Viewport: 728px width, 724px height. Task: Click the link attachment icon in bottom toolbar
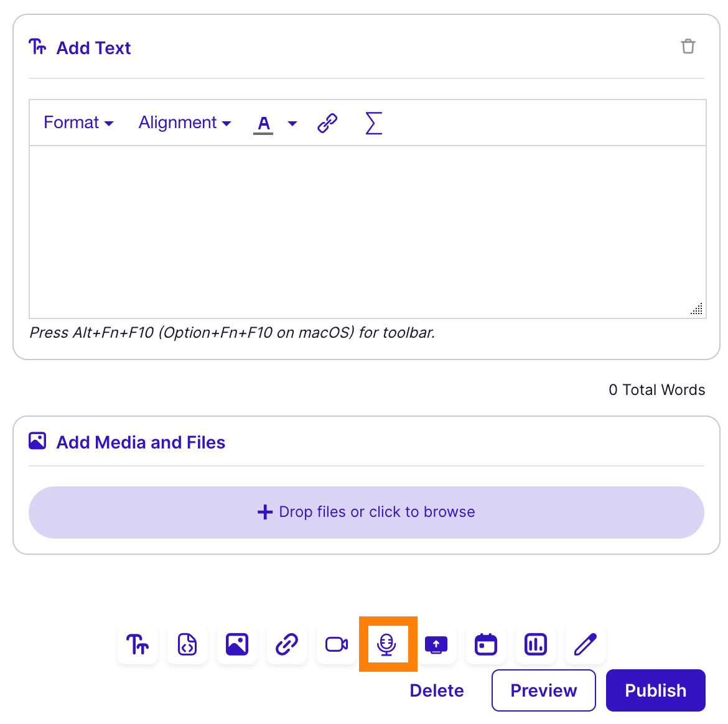(x=287, y=644)
